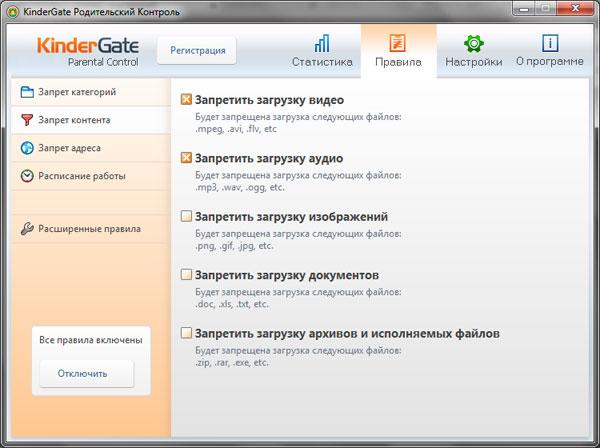Image resolution: width=600 pixels, height=448 pixels.
Task: Select the Правила document icon
Action: (397, 43)
